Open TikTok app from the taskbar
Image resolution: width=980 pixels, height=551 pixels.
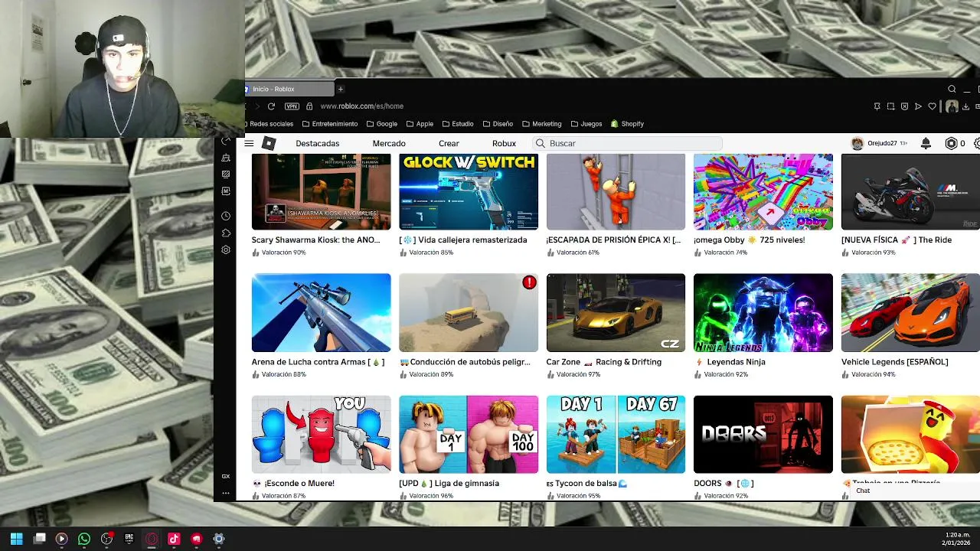[174, 539]
